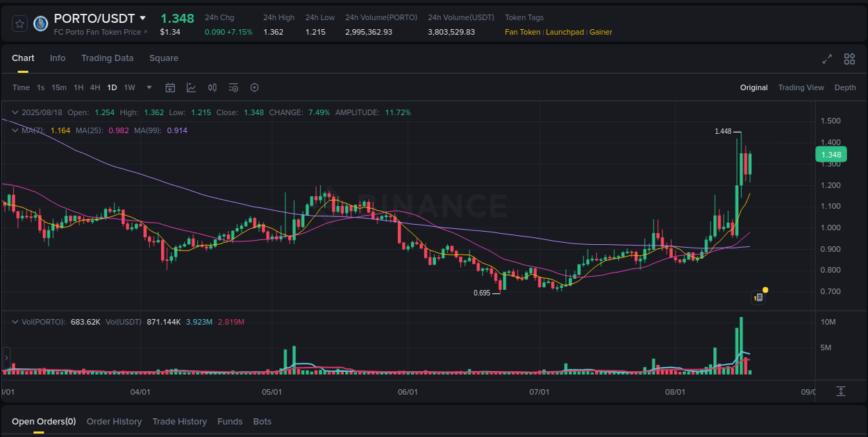
Task: Open the date range calendar icon
Action: pos(170,87)
